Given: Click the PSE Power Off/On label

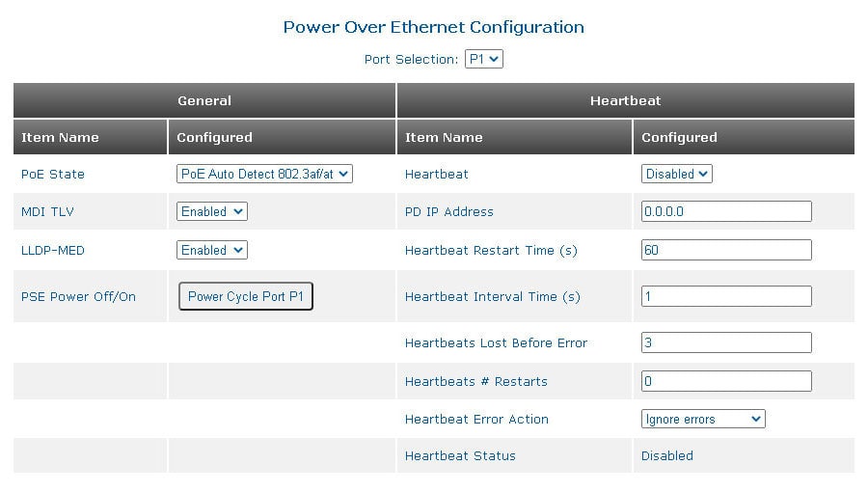Looking at the screenshot, I should pos(78,297).
